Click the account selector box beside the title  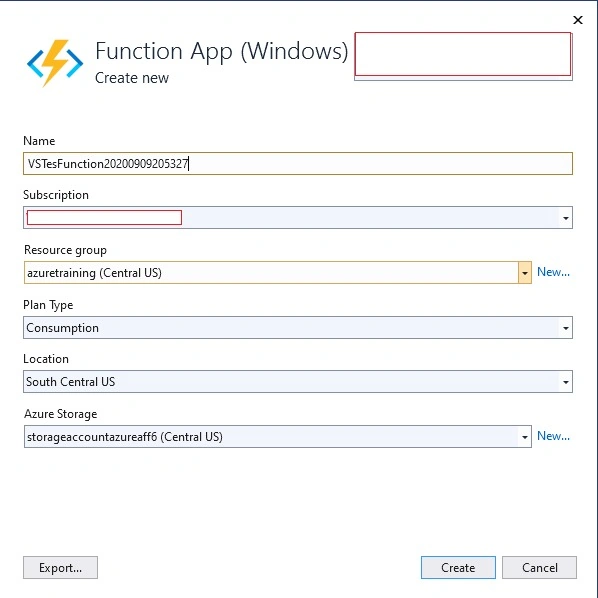coord(463,56)
